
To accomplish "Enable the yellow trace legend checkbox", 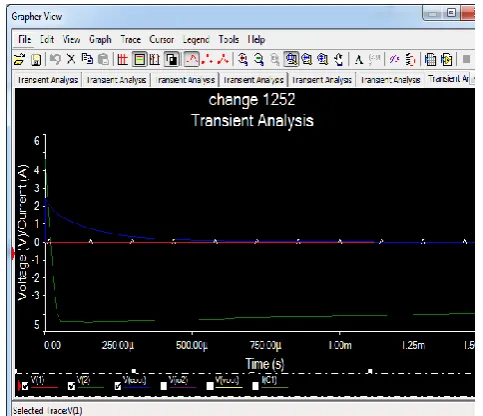I will click(210, 386).
